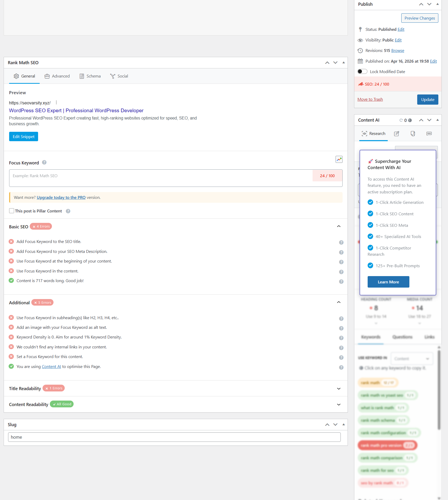
Task: Open help for Content AI optimise check
Action: click(x=341, y=367)
